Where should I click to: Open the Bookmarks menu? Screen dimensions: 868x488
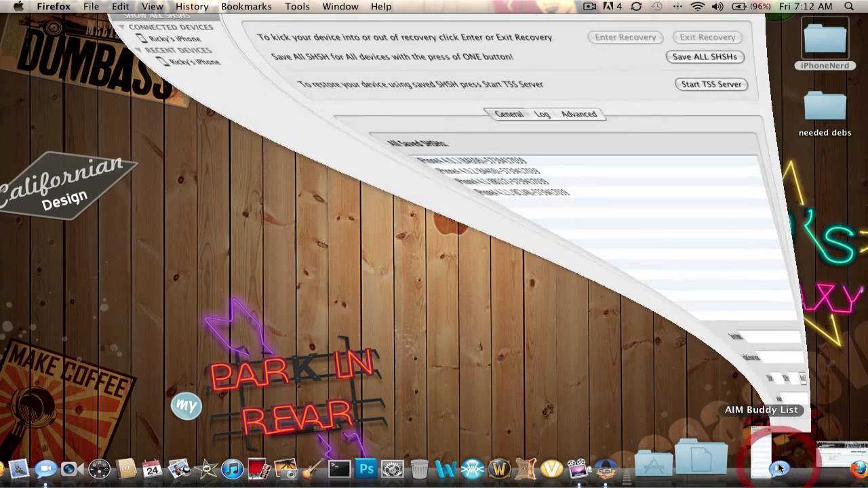point(246,6)
